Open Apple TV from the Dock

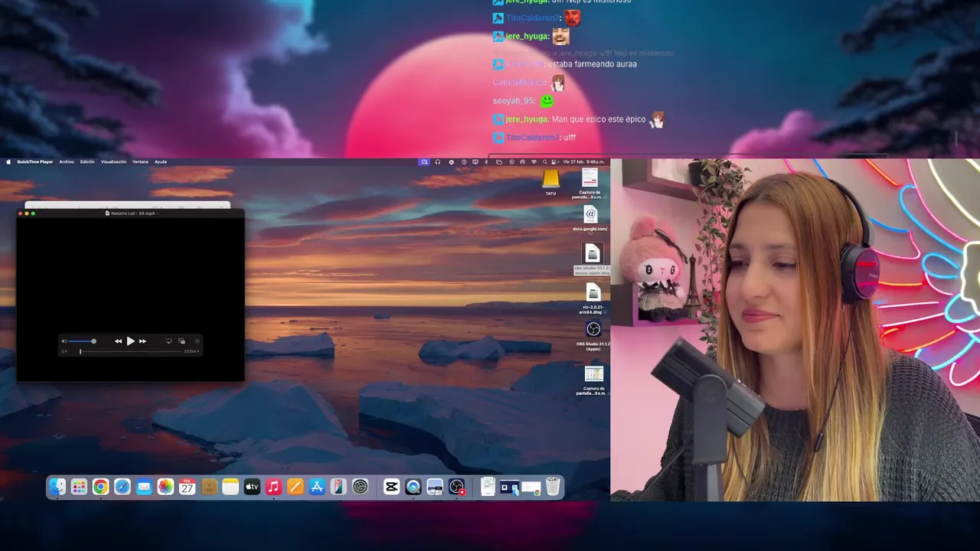click(x=252, y=487)
